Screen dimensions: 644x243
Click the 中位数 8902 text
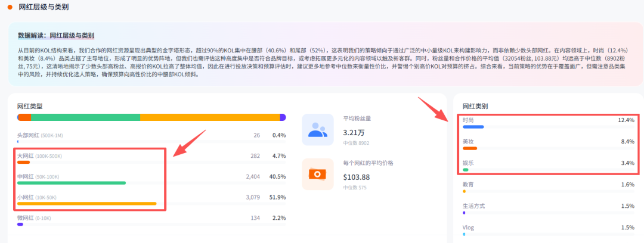(356, 144)
